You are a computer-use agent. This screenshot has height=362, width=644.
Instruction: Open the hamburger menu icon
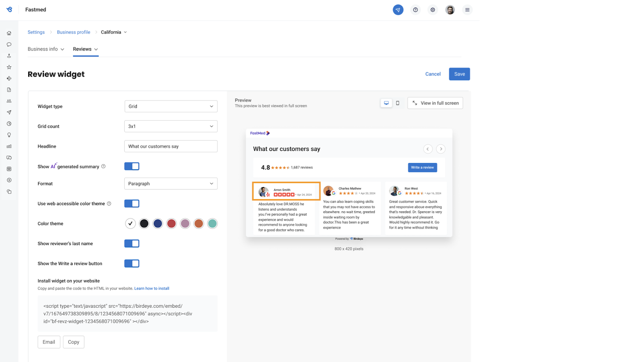coord(467,10)
